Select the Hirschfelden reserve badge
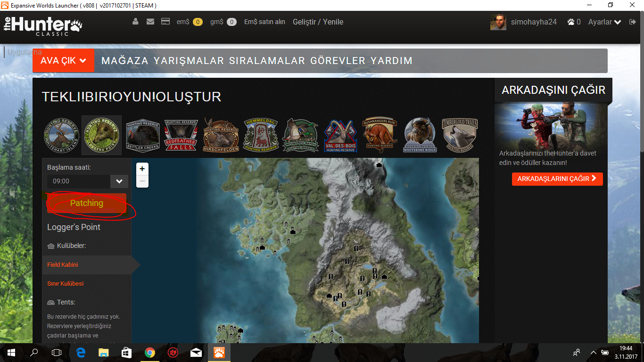 point(221,135)
